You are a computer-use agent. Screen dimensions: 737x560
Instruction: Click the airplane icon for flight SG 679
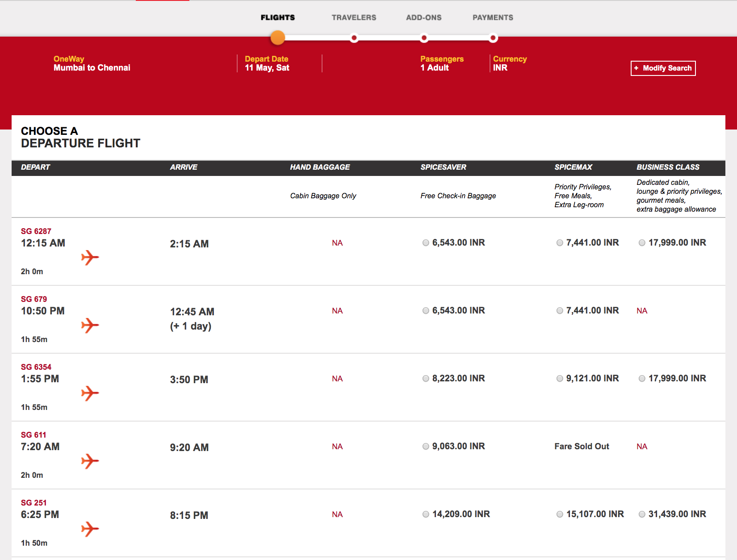coord(90,326)
